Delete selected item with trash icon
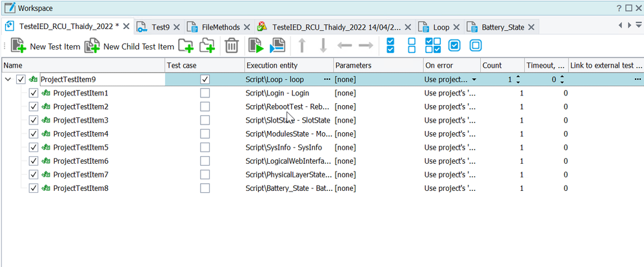The image size is (644, 267). click(232, 46)
